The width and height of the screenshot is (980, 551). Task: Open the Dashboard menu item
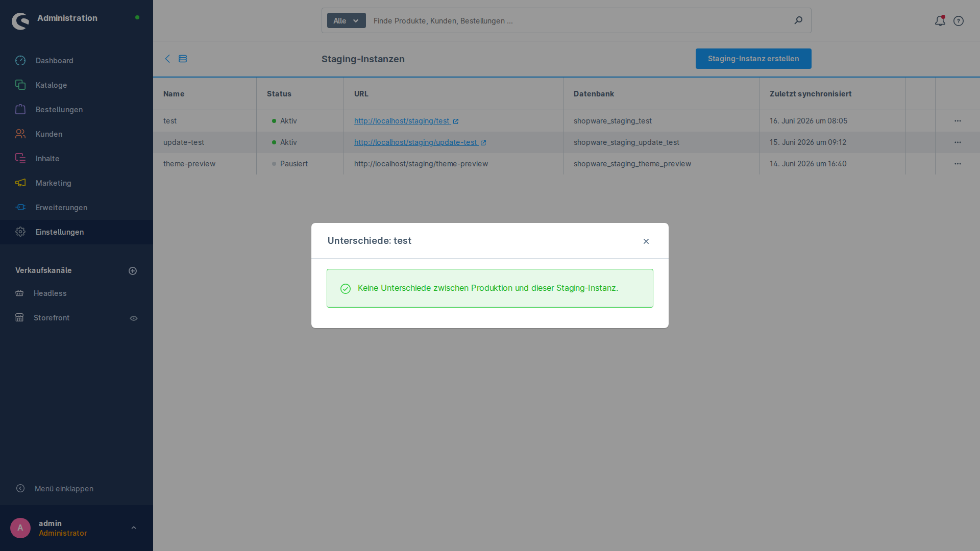click(x=77, y=61)
